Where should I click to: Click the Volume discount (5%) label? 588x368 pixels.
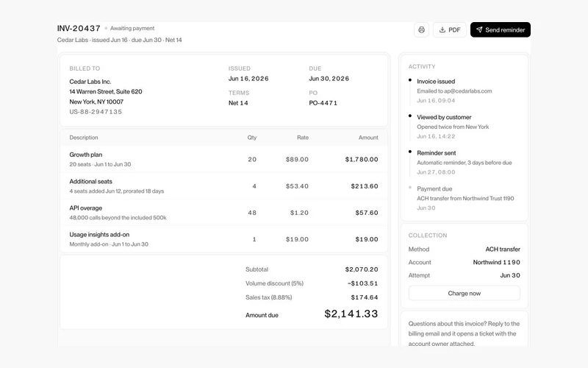[274, 283]
